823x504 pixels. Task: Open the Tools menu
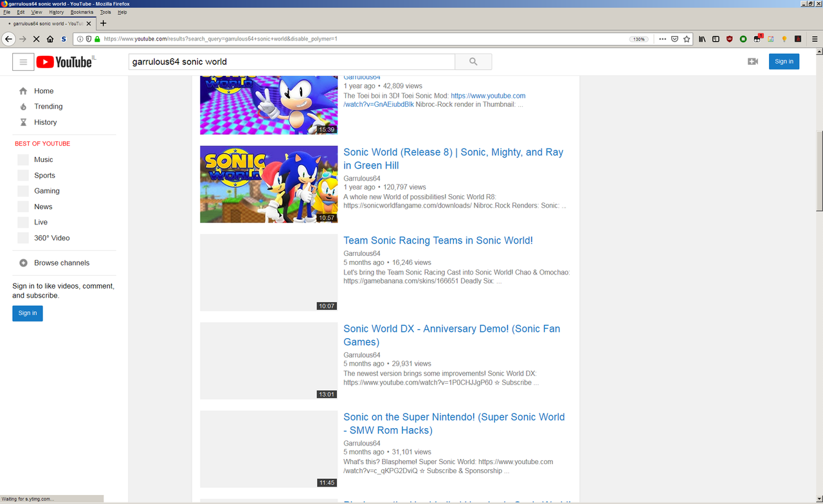pyautogui.click(x=105, y=12)
